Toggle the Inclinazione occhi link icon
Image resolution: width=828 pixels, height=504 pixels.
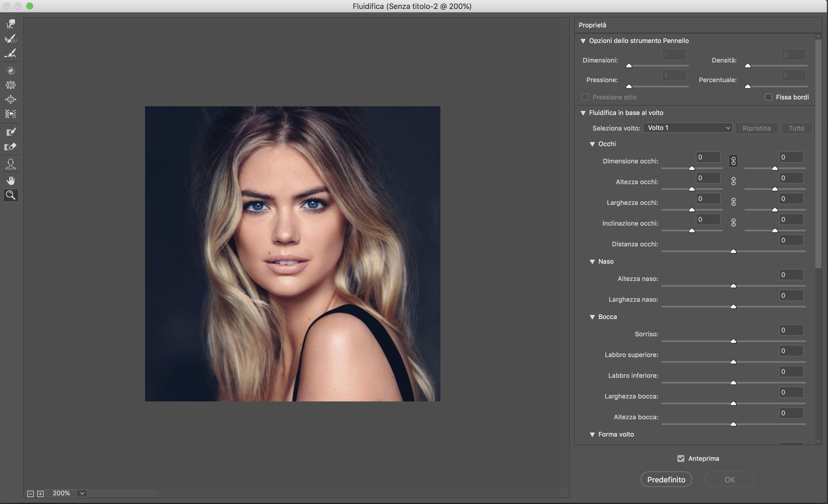coord(733,223)
